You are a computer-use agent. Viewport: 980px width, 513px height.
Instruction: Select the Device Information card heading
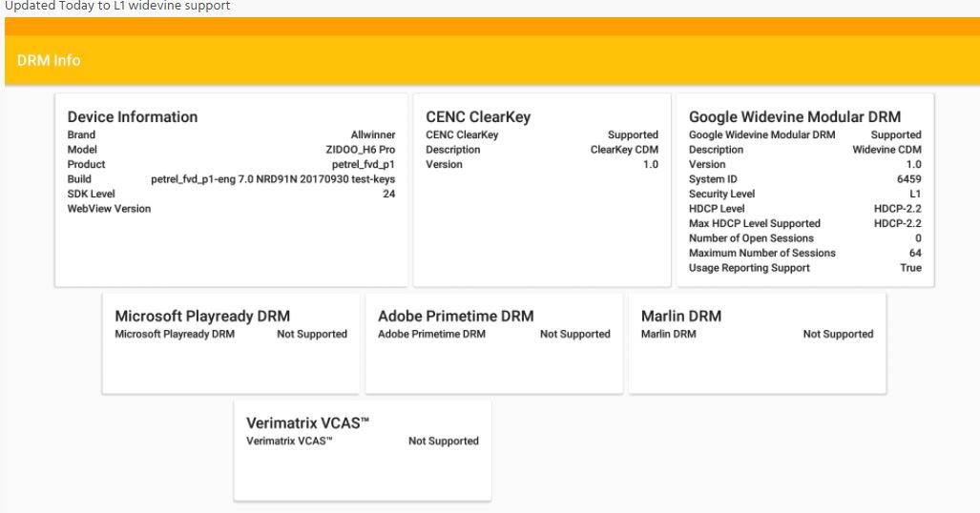click(133, 116)
